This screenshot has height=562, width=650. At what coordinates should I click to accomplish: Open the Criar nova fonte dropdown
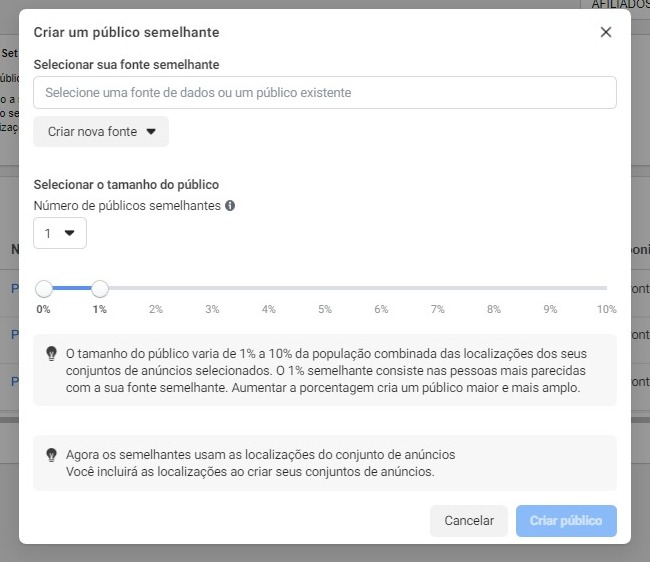101,131
